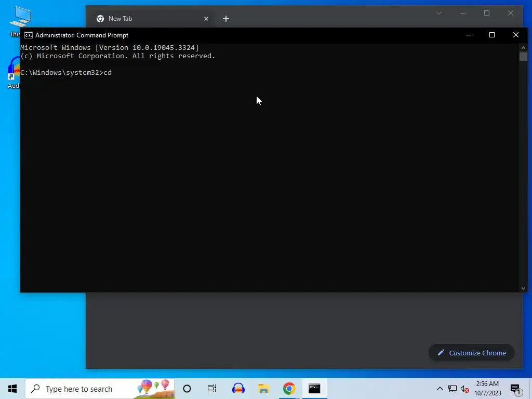Close the Chrome window
Image resolution: width=532 pixels, height=399 pixels.
[x=510, y=13]
